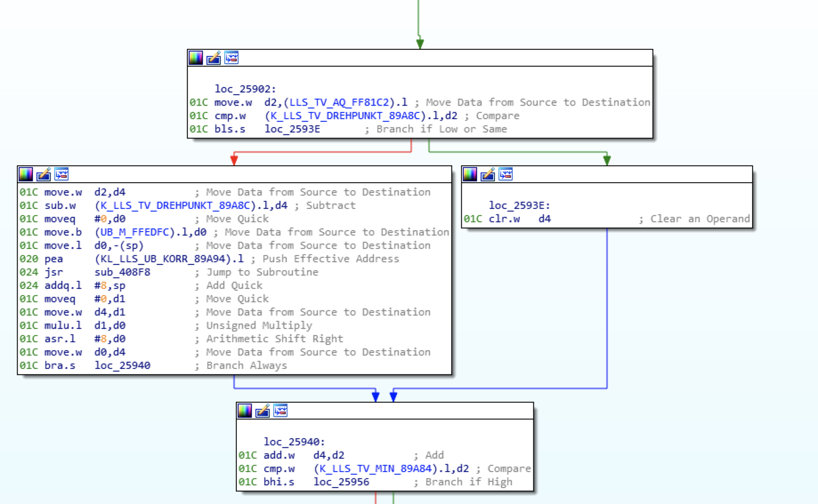Click 'Branch Always' comment
The width and height of the screenshot is (818, 504).
point(247,366)
